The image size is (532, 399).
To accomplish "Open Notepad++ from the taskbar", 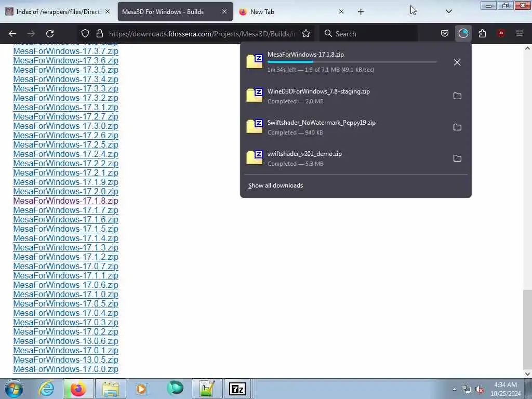I will click(x=207, y=389).
